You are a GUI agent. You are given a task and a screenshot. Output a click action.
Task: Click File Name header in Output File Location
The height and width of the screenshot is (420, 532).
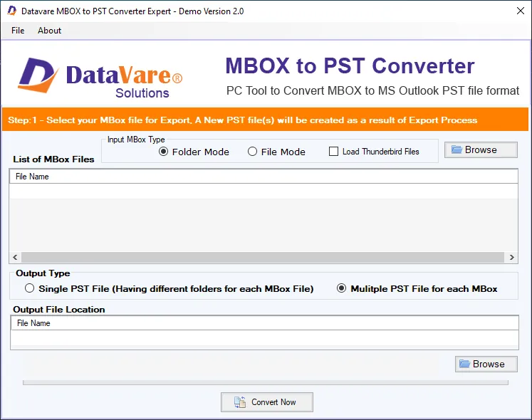pyautogui.click(x=265, y=323)
